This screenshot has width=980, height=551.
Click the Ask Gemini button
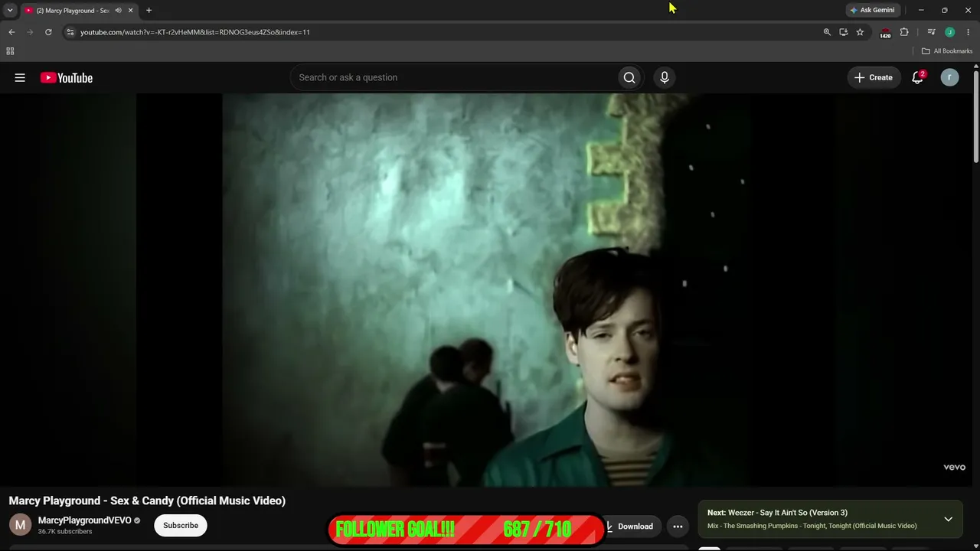pos(872,11)
